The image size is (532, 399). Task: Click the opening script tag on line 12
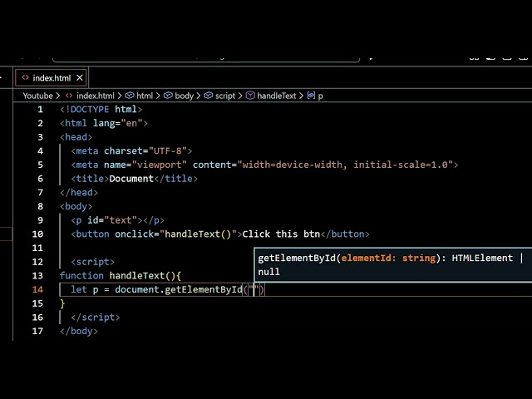[x=92, y=262]
